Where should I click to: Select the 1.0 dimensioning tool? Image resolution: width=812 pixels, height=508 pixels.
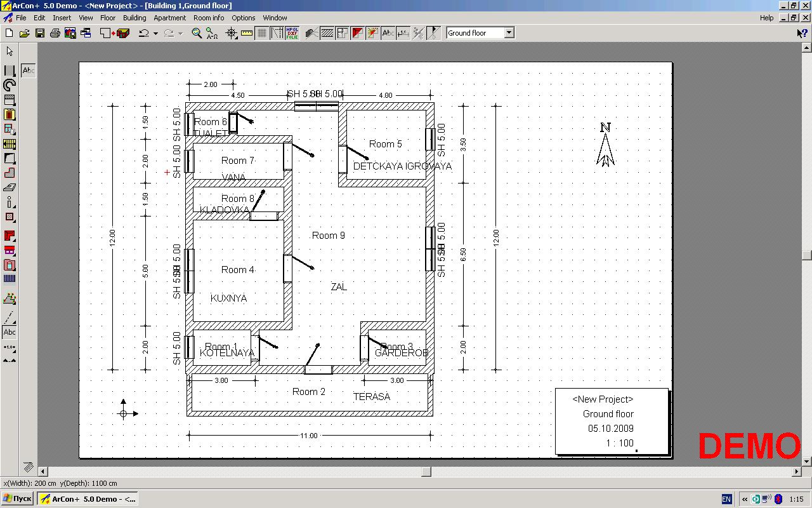pyautogui.click(x=10, y=347)
